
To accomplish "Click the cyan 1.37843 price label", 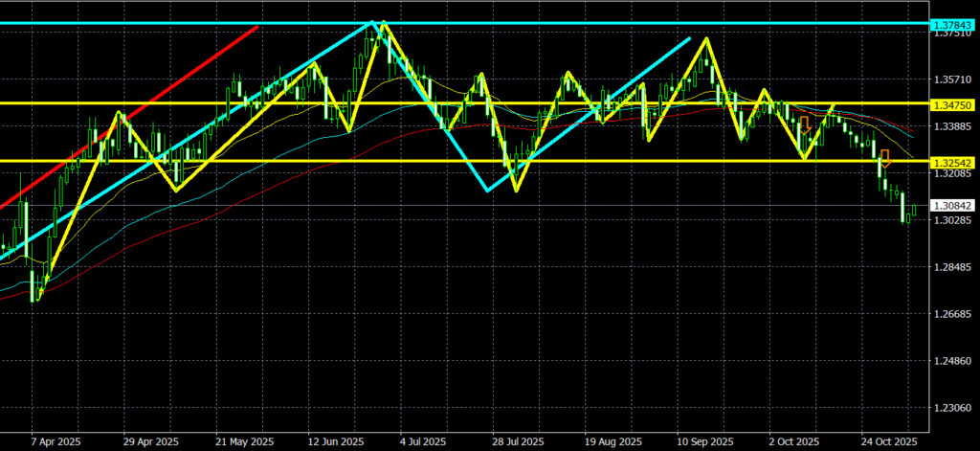I will [x=950, y=22].
